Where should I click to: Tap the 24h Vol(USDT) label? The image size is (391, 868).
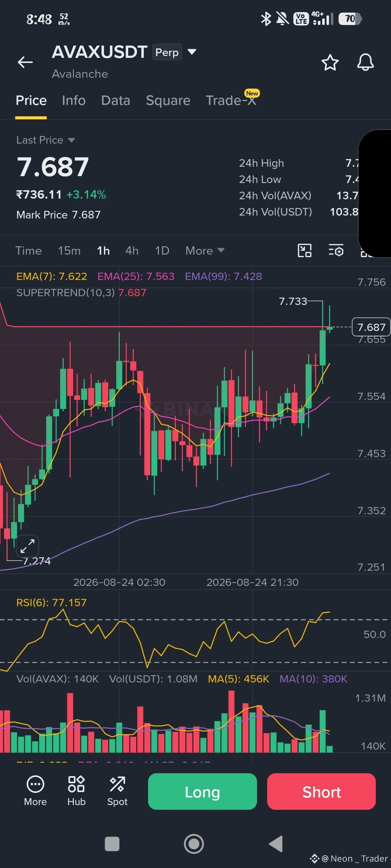(x=276, y=212)
